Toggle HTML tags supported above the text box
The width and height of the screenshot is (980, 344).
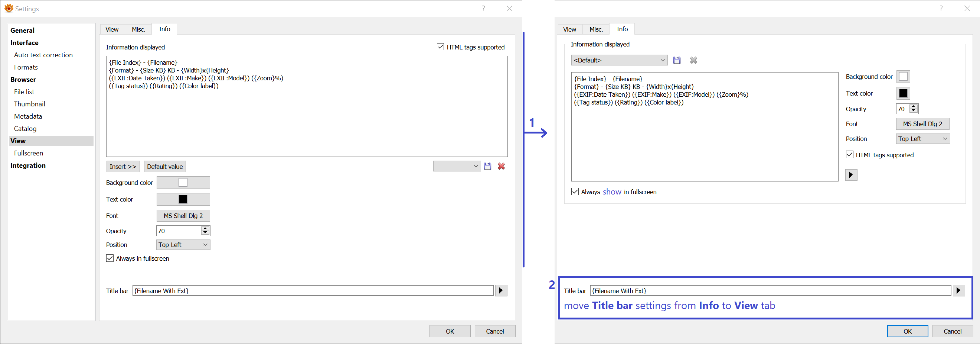pos(441,47)
